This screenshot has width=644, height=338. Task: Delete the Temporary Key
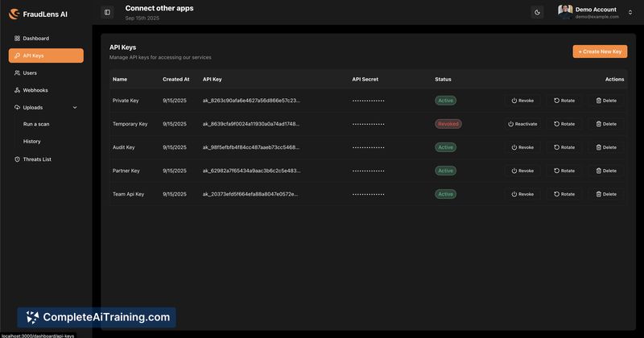[606, 124]
